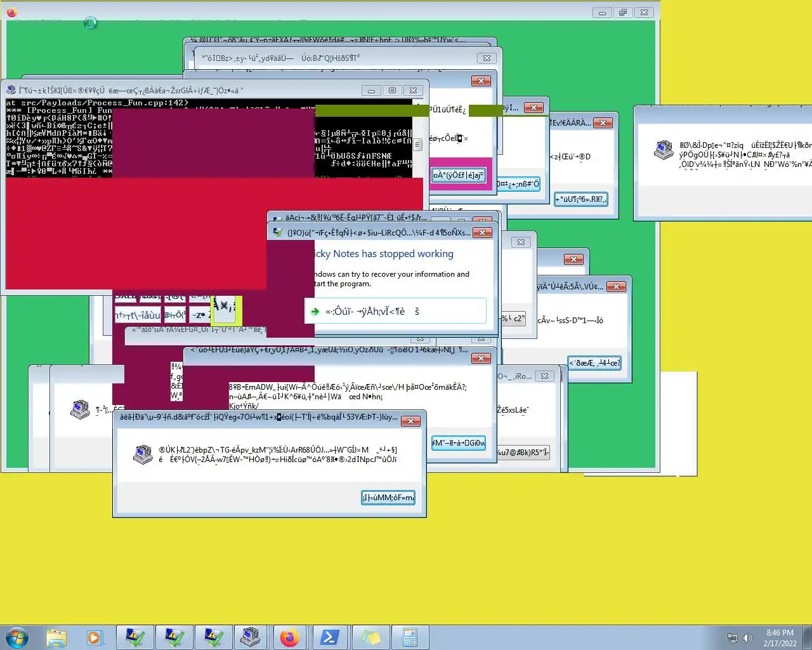
Task: Close the 'àëã┤Ðä' front message dialog
Action: pyautogui.click(x=411, y=421)
